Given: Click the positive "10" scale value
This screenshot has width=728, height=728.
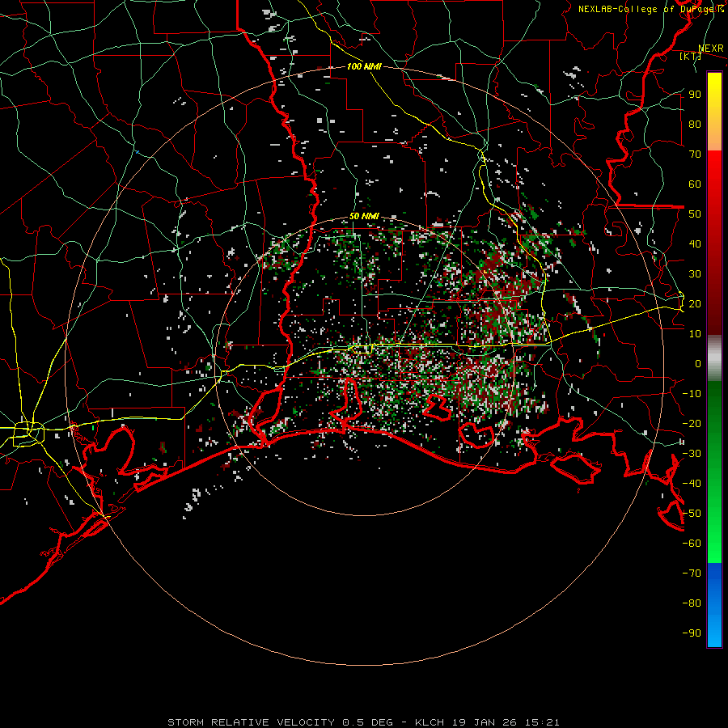Looking at the screenshot, I should pyautogui.click(x=695, y=334).
